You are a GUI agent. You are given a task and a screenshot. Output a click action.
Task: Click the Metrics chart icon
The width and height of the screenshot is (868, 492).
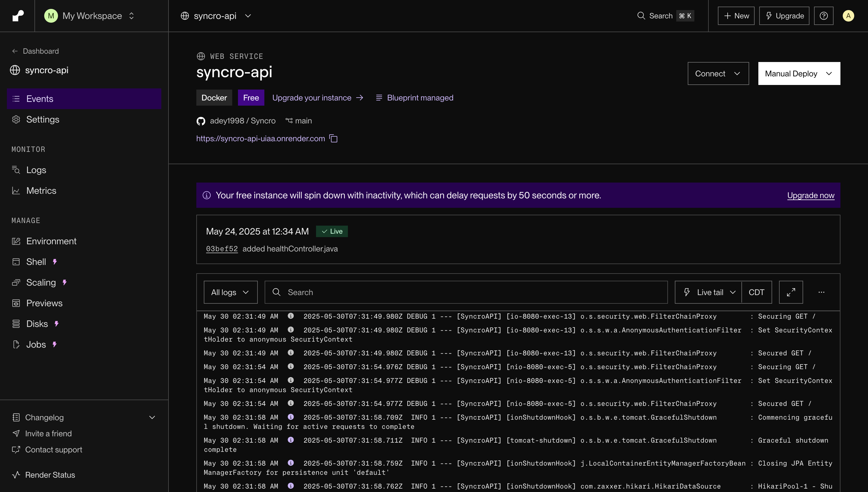(16, 191)
